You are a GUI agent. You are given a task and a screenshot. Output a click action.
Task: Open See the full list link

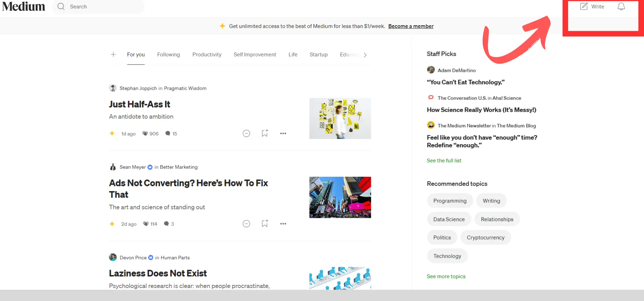click(444, 160)
